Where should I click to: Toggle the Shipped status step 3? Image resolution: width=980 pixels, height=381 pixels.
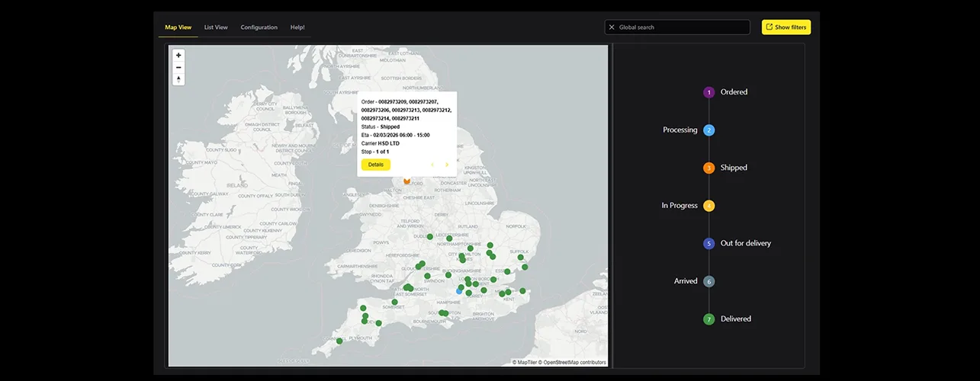tap(708, 168)
